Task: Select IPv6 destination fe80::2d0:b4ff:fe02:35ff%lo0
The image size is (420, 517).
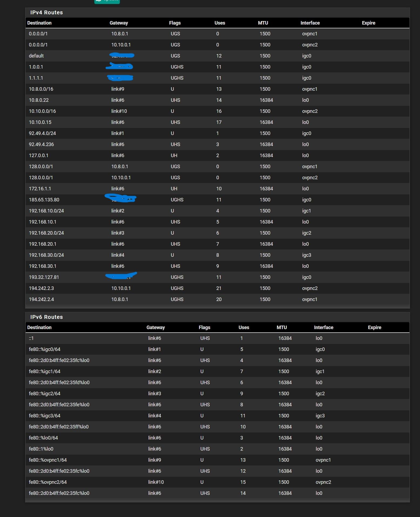Action: coord(59,427)
